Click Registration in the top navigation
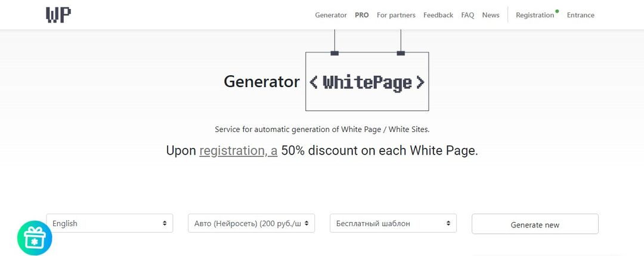The image size is (644, 256). [534, 15]
